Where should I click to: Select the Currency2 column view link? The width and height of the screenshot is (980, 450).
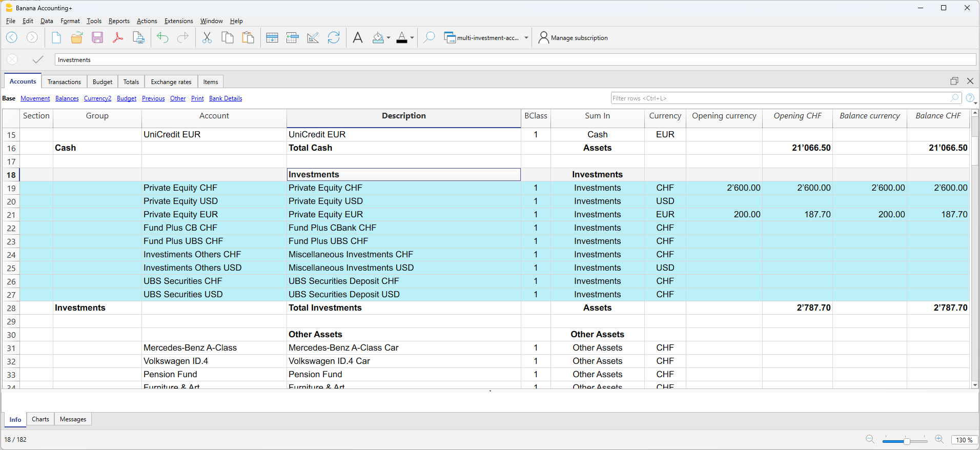click(x=97, y=98)
